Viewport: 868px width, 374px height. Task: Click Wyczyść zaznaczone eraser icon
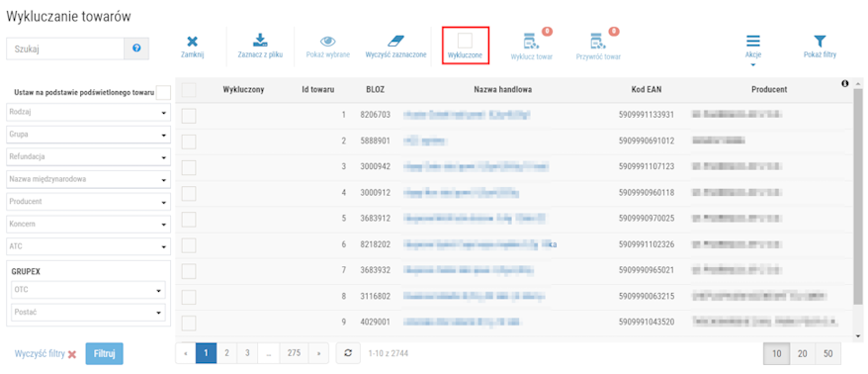(395, 42)
